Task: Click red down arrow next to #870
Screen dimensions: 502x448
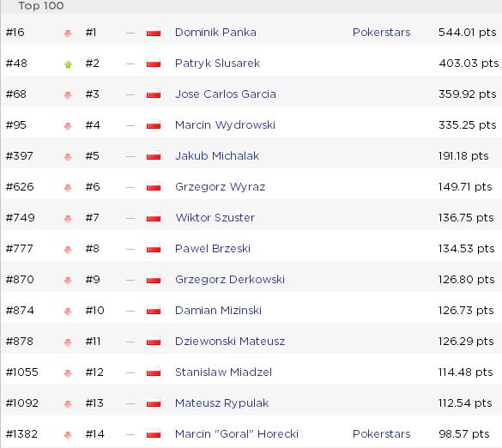Action: pyautogui.click(x=68, y=281)
